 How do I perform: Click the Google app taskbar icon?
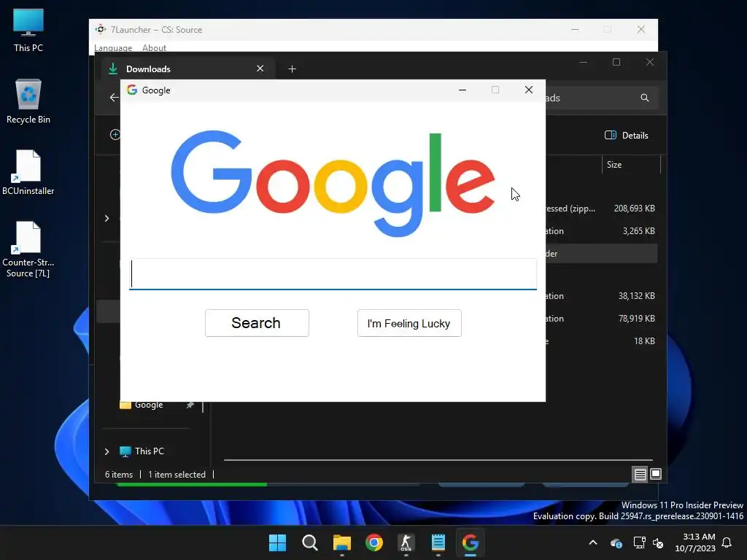click(471, 542)
